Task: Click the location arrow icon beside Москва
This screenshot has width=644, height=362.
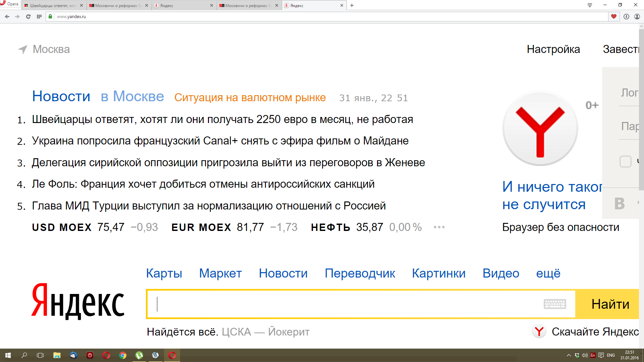Action: click(22, 50)
